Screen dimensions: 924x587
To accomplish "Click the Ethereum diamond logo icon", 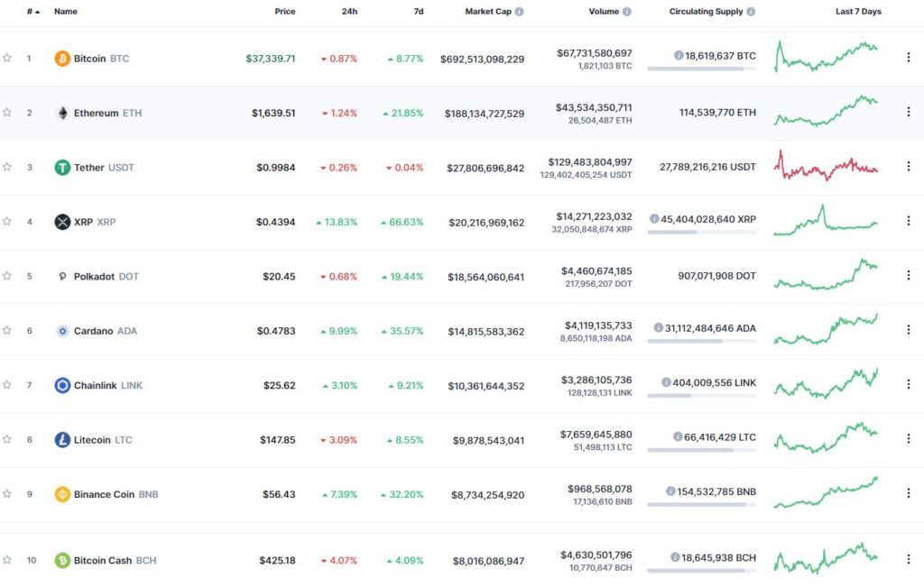I will coord(62,113).
